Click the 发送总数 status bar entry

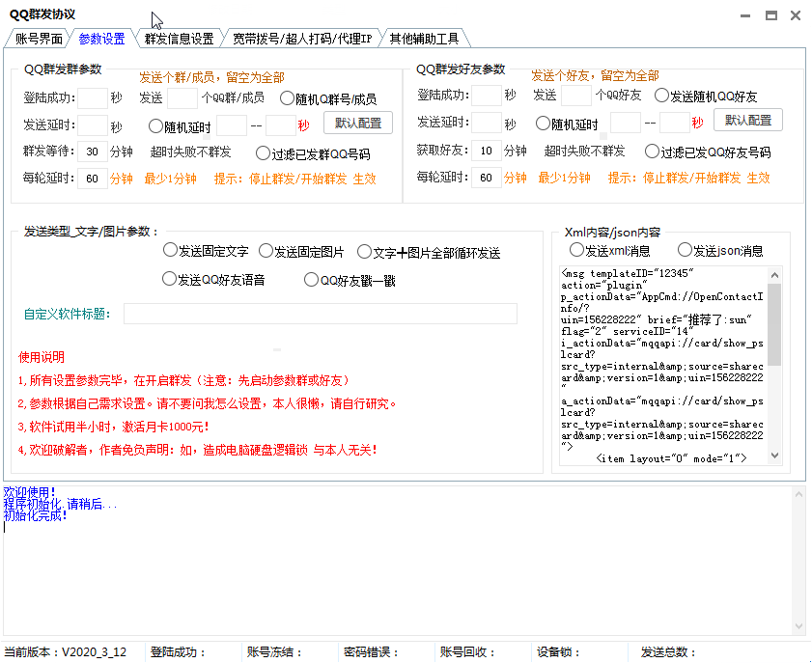[668, 652]
